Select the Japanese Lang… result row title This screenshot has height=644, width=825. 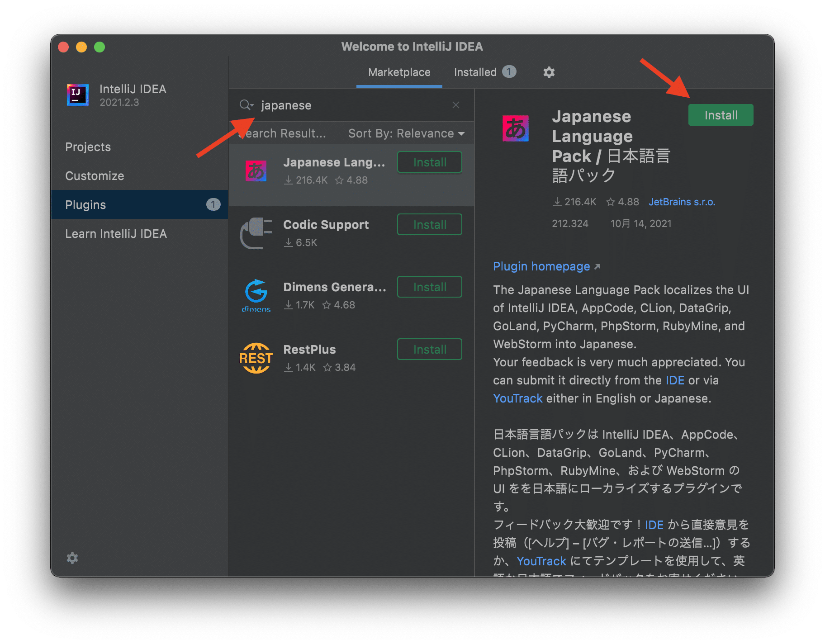334,162
